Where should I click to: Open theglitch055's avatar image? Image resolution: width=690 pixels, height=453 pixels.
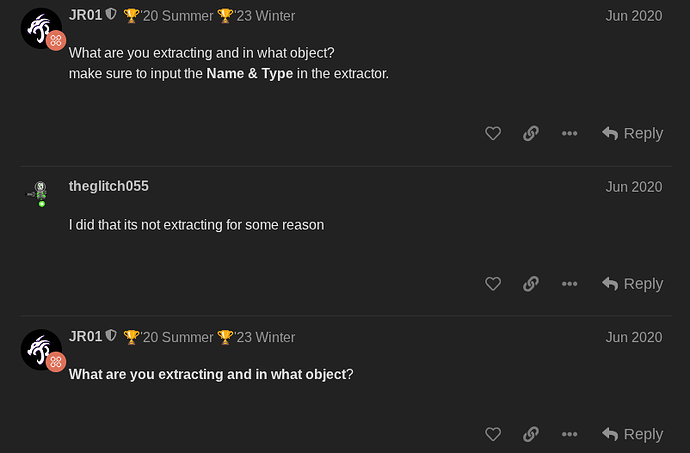coord(41,194)
